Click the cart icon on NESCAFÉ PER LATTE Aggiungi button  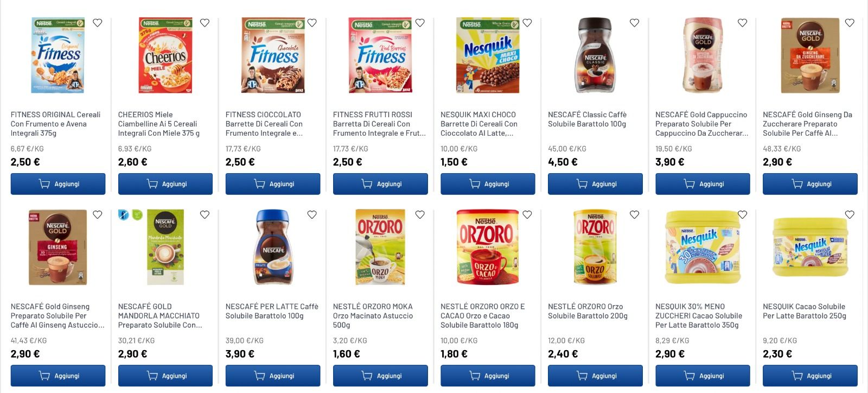[x=258, y=375]
